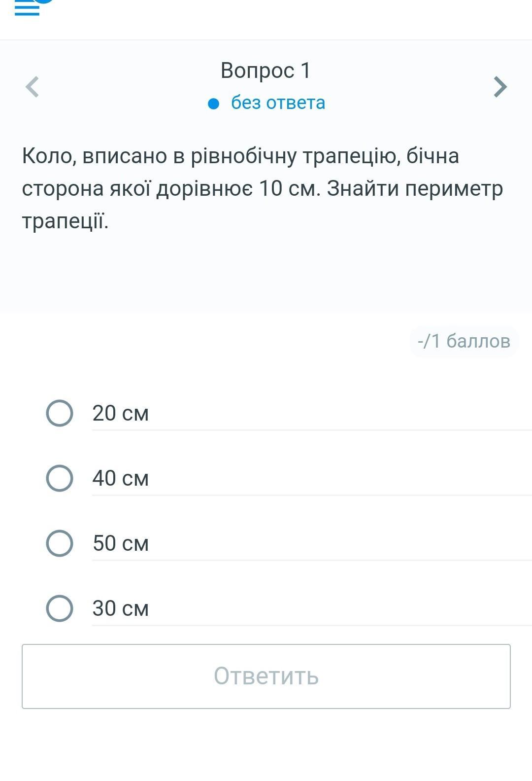This screenshot has height=781, width=532.
Task: Click the blue notification badge on the menu icon
Action: tap(44, 1)
